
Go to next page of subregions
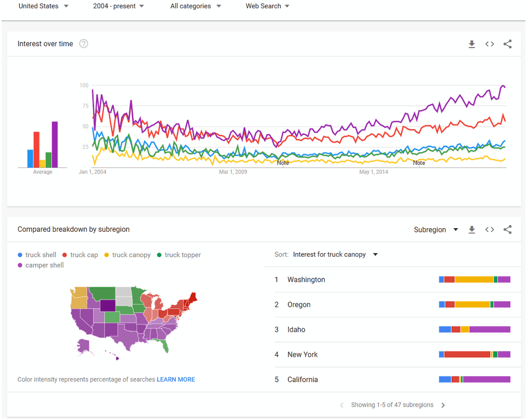(x=443, y=405)
